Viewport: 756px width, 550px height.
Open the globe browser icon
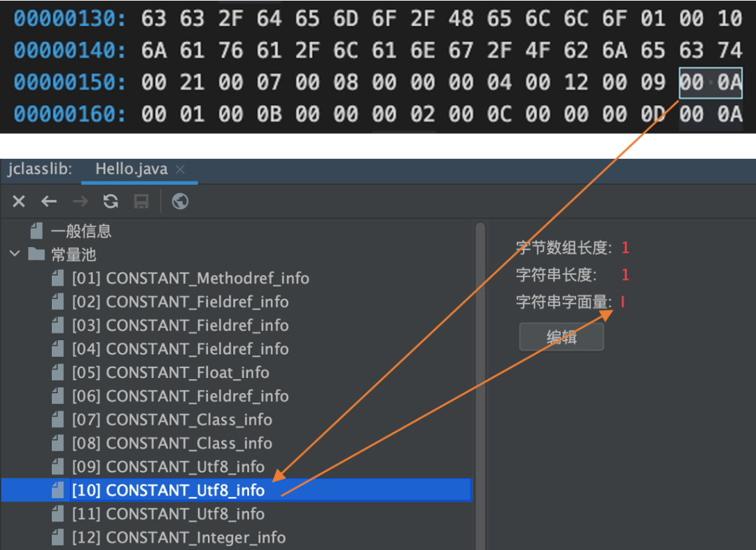click(181, 201)
